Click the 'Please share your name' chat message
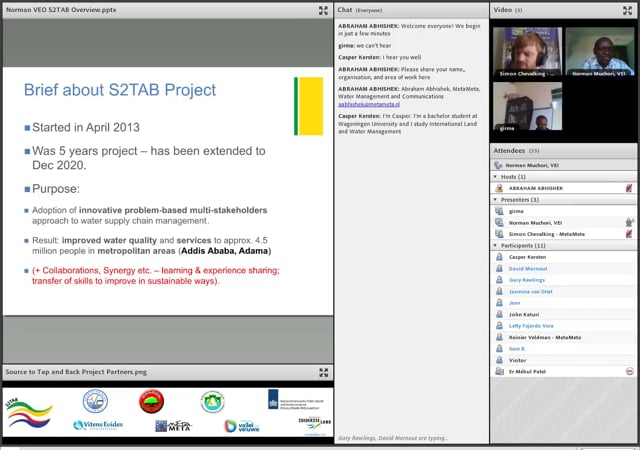The image size is (640, 450). pyautogui.click(x=402, y=73)
